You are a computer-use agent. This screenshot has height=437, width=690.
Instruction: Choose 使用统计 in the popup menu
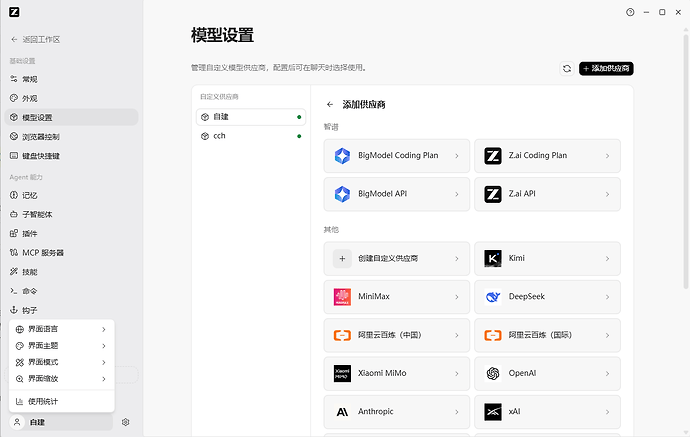click(62, 401)
